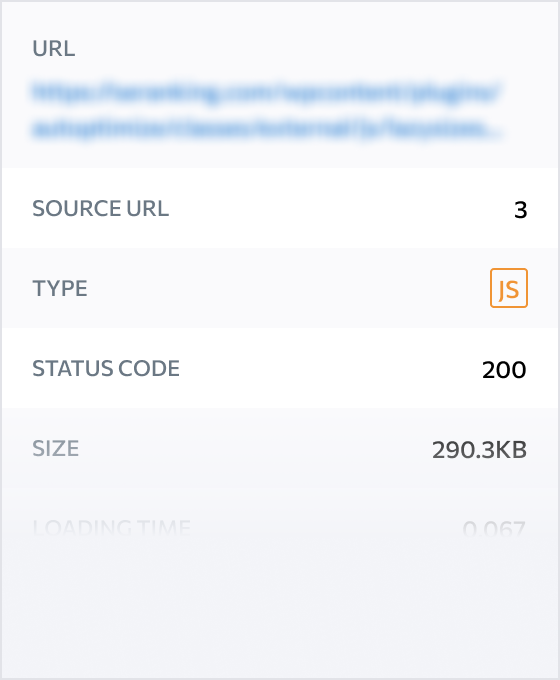Select the SOURCE URL row background
This screenshot has height=680, width=560.
coord(280,208)
